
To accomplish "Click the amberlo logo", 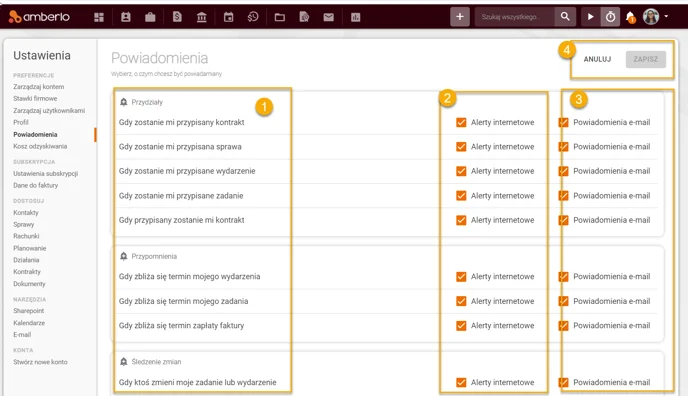I will click(39, 17).
